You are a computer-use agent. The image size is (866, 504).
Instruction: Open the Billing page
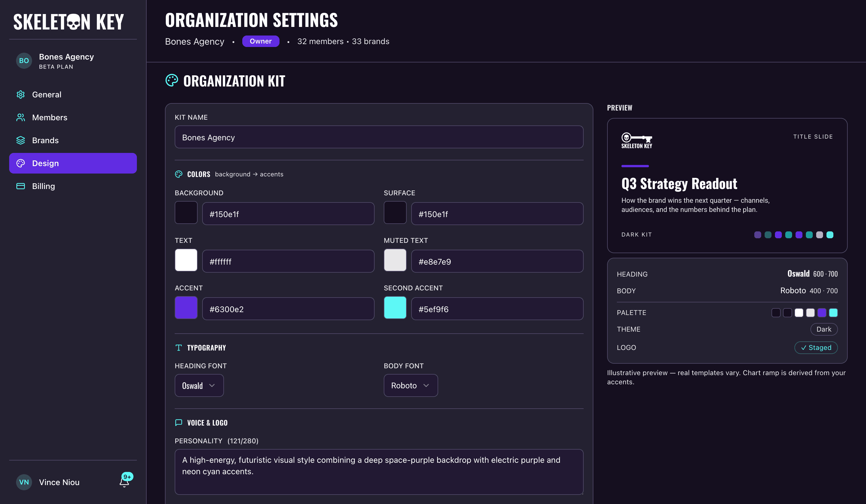click(x=73, y=186)
